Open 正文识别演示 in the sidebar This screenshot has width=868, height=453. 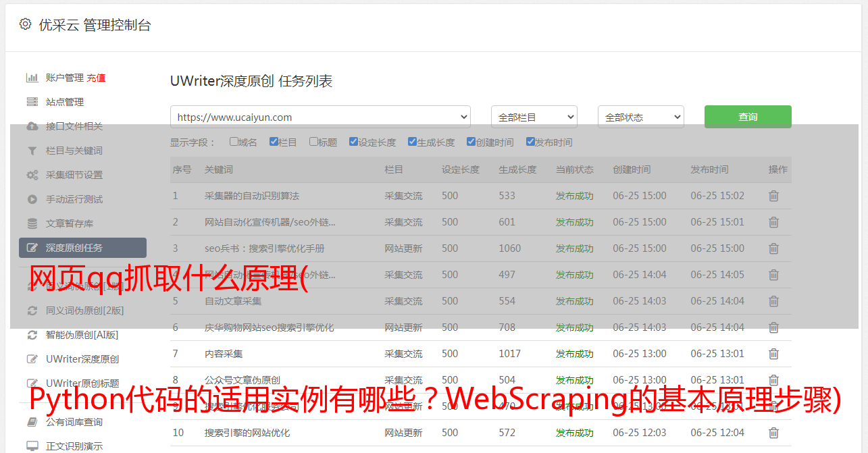coord(74,446)
